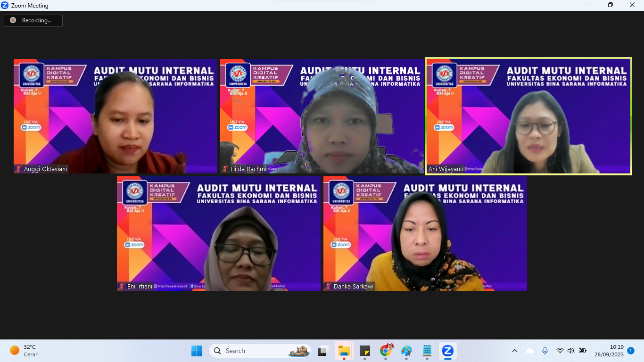Click the Zoom icon on the taskbar
Image resolution: width=644 pixels, height=362 pixels.
click(x=447, y=351)
